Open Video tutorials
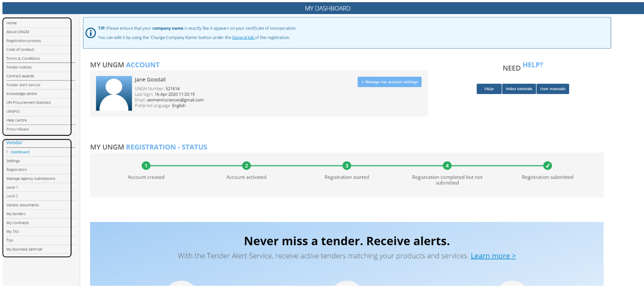Viewport: 644px width, 294px height. click(x=519, y=89)
